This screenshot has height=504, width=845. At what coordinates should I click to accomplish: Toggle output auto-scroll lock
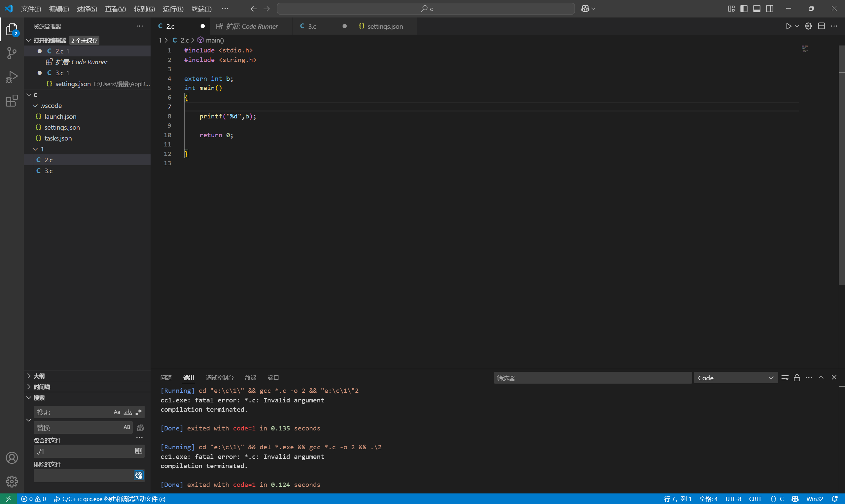(797, 378)
